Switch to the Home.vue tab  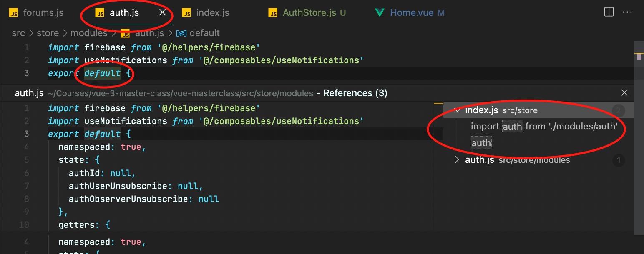(x=411, y=12)
